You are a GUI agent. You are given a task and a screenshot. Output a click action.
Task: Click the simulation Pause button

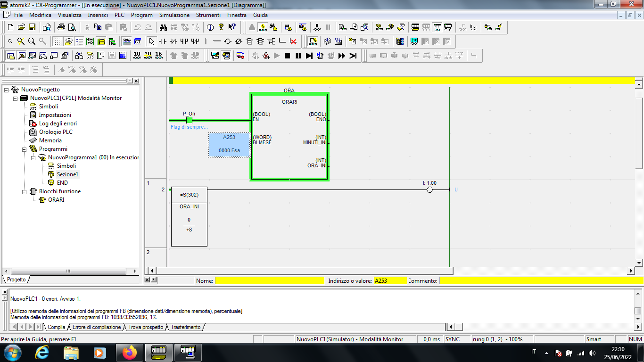tap(298, 56)
